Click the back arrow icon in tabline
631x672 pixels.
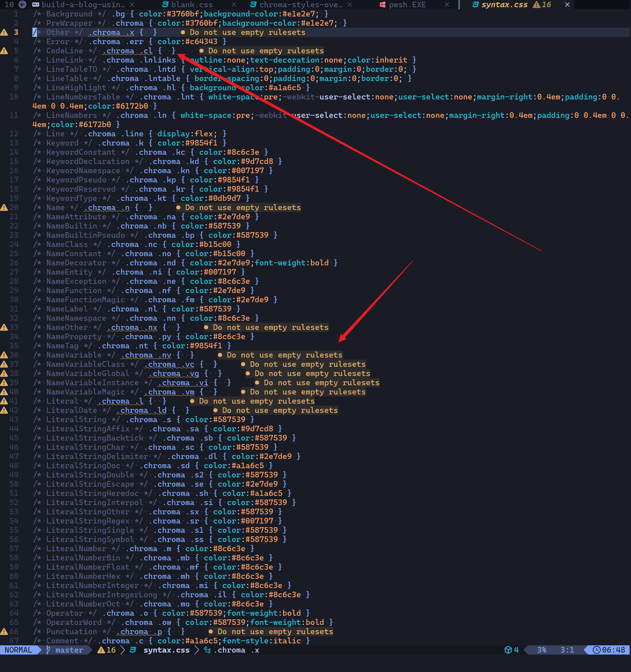(22, 4)
